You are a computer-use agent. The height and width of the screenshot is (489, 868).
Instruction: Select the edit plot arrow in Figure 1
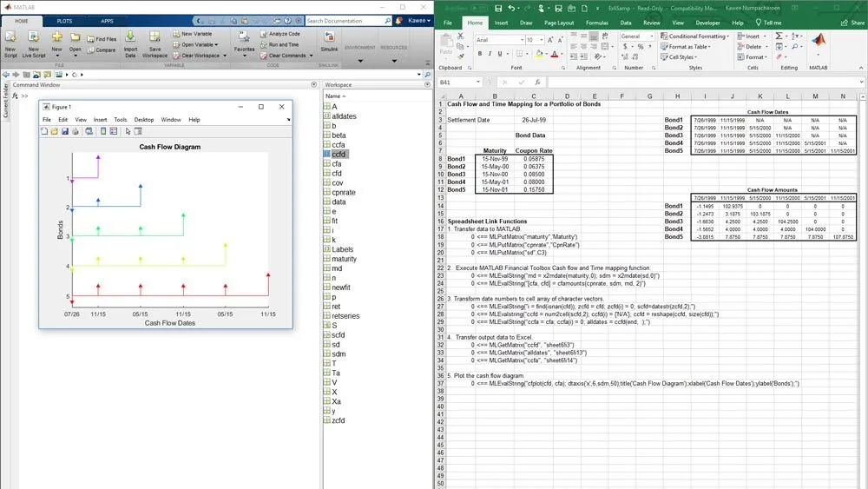tap(128, 131)
